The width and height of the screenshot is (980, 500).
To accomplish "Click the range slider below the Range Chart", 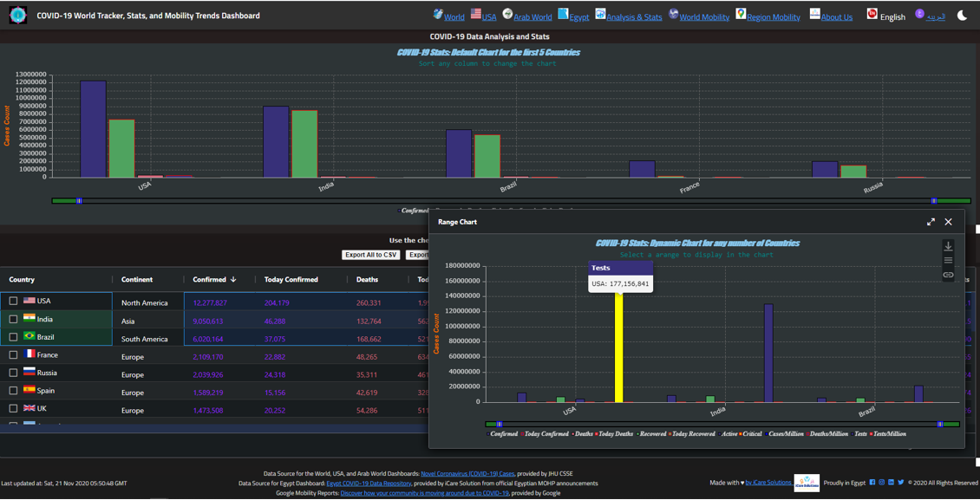I will click(720, 424).
